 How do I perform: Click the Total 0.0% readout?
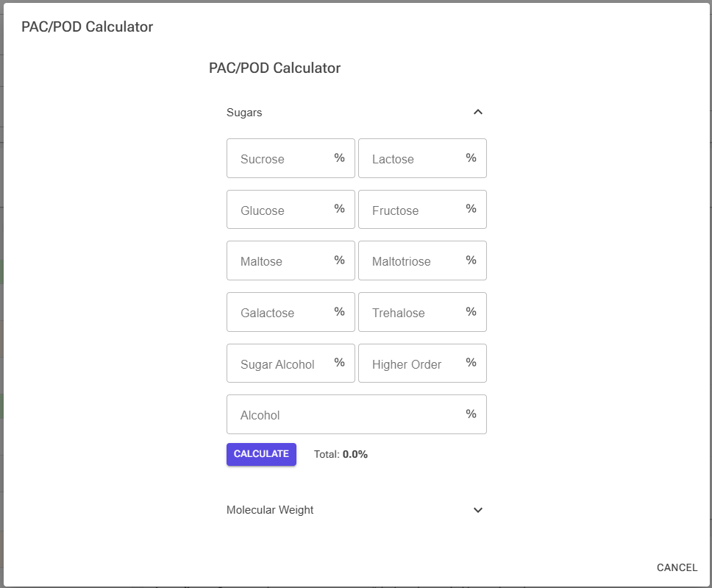coord(341,454)
